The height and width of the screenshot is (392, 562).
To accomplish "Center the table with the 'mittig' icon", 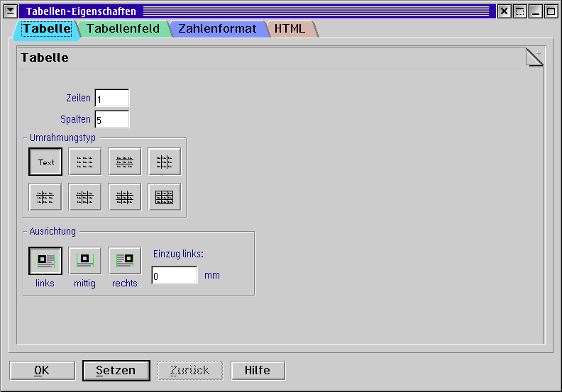I will pos(85,261).
